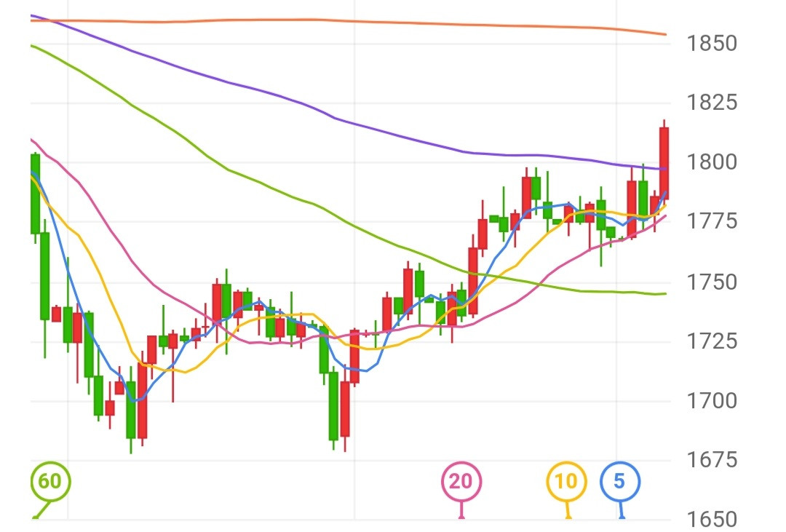786x532 pixels.
Task: Click the 1750 price level label
Action: point(712,282)
